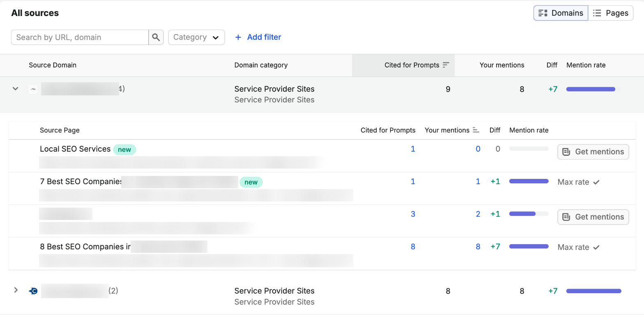
Task: Click checkmark next to Max rate in 8 Best SEO row
Action: pos(596,247)
